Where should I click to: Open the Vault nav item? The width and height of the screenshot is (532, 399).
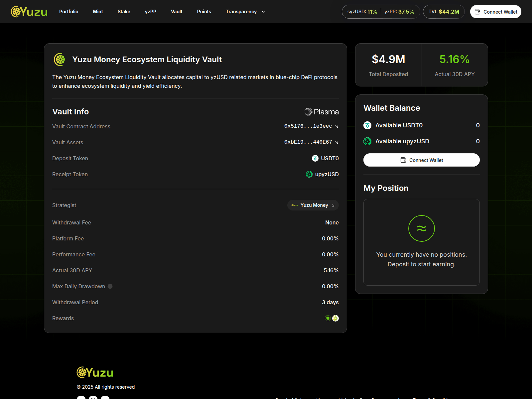tap(177, 12)
